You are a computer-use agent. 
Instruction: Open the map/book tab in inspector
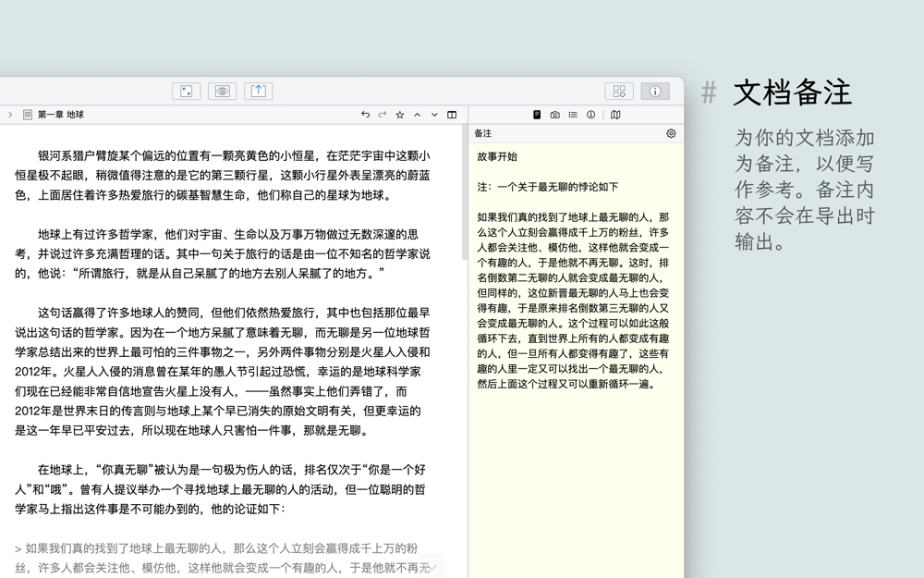click(x=615, y=115)
